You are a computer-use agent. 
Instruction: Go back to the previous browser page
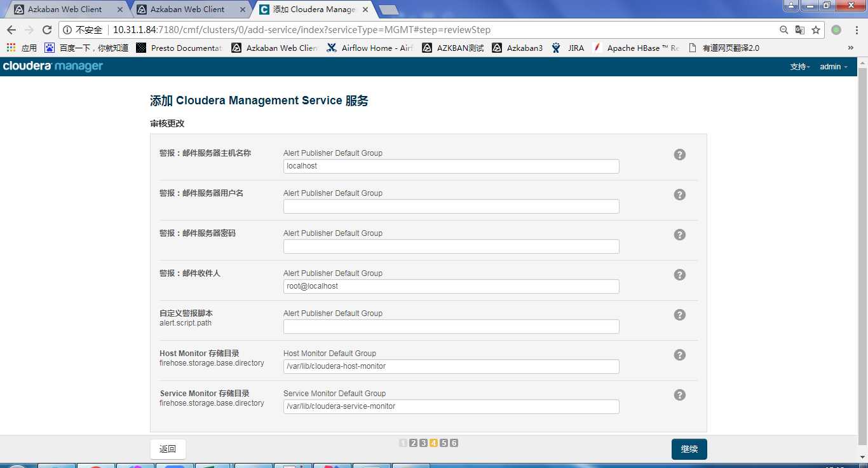(11, 30)
